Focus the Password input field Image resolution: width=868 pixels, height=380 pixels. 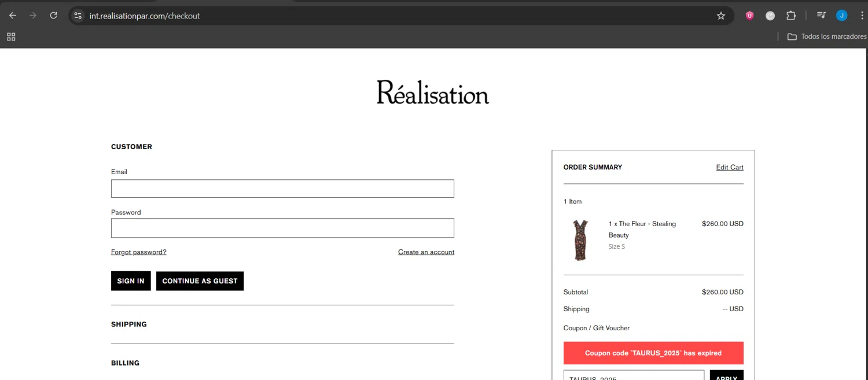point(282,228)
